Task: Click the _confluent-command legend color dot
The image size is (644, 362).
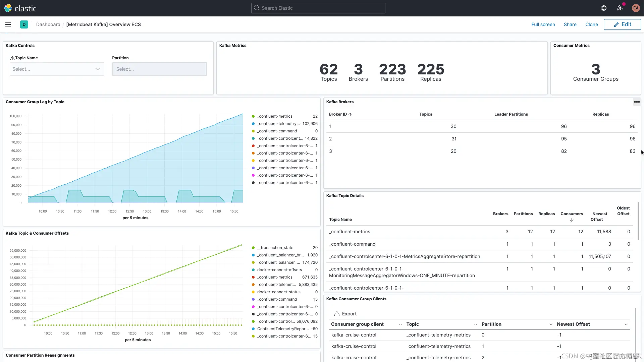Action: coord(253,131)
